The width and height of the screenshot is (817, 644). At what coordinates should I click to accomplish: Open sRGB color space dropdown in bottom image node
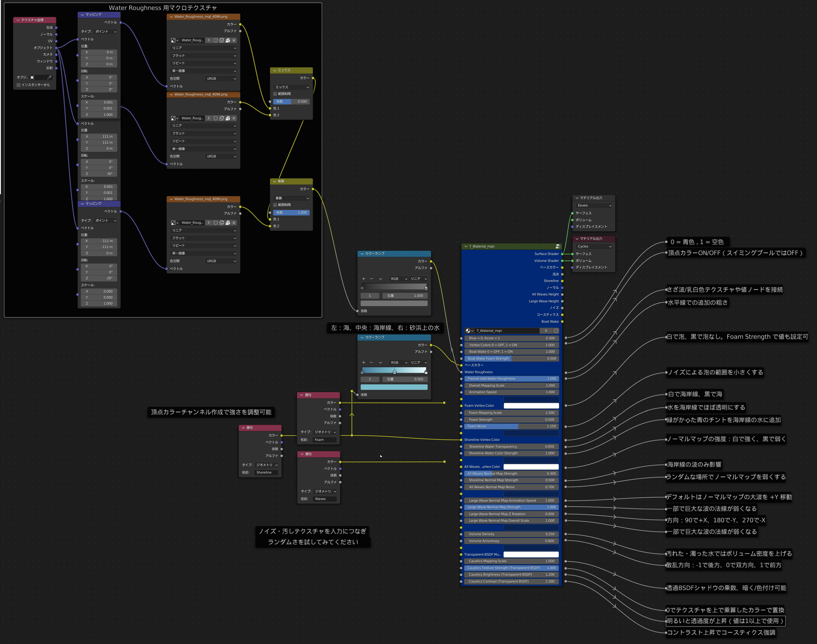[x=221, y=261]
